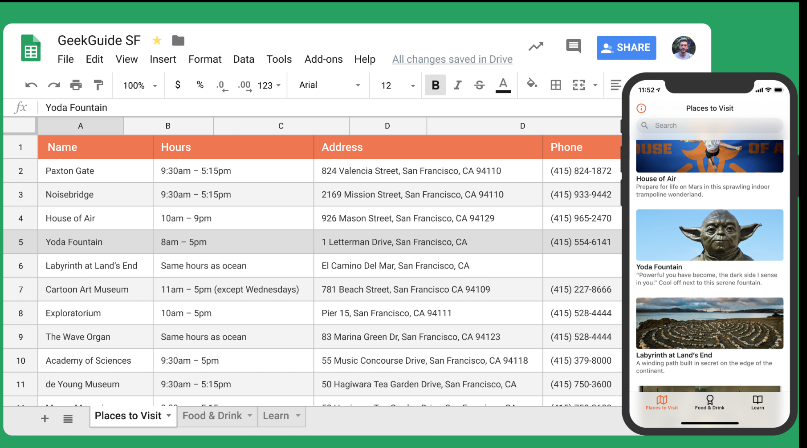Image resolution: width=807 pixels, height=448 pixels.
Task: Click the Add sheet plus button
Action: [45, 419]
